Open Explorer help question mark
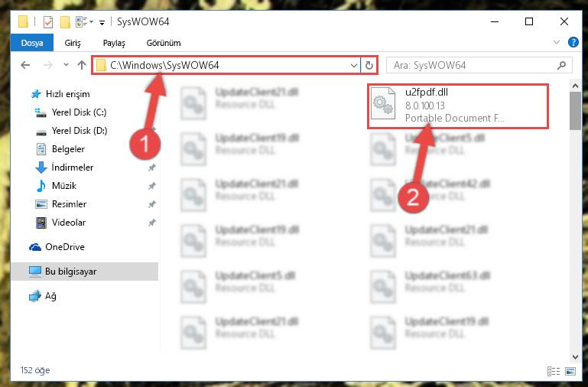 click(573, 42)
